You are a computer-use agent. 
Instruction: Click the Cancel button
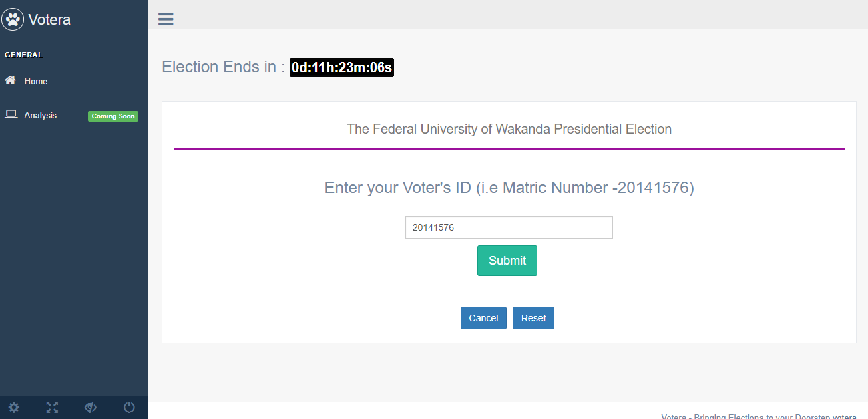tap(483, 318)
